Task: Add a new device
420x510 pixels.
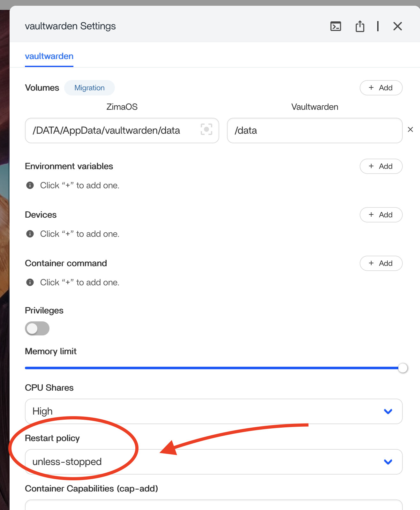Action: point(381,215)
